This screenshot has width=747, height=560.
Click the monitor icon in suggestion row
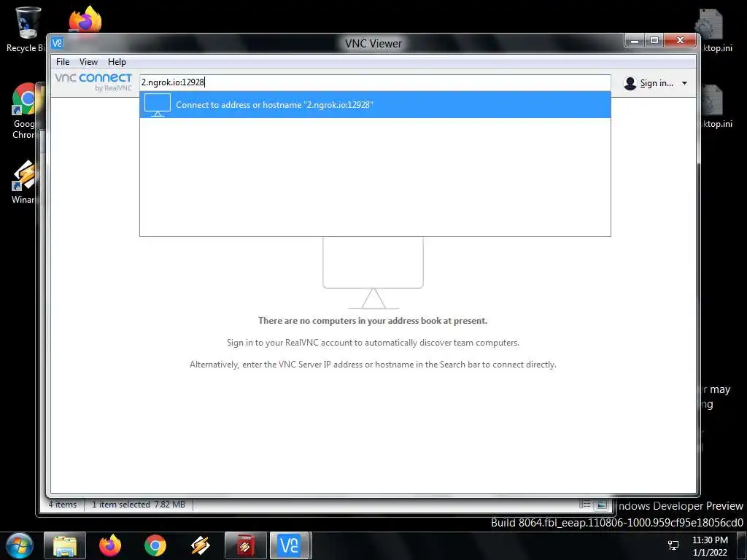(158, 105)
